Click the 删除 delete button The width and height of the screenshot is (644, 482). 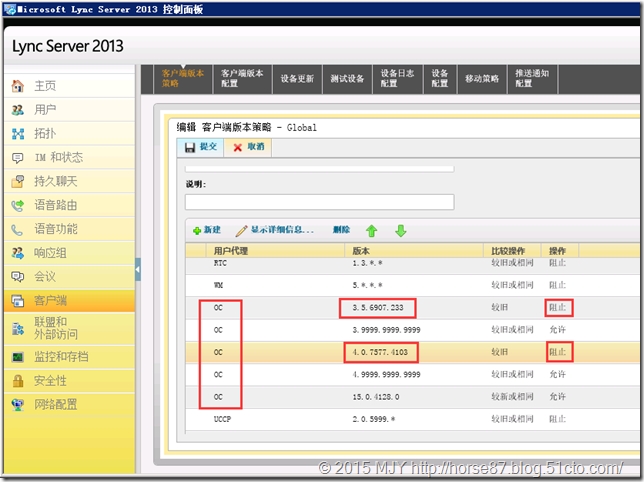(x=341, y=230)
